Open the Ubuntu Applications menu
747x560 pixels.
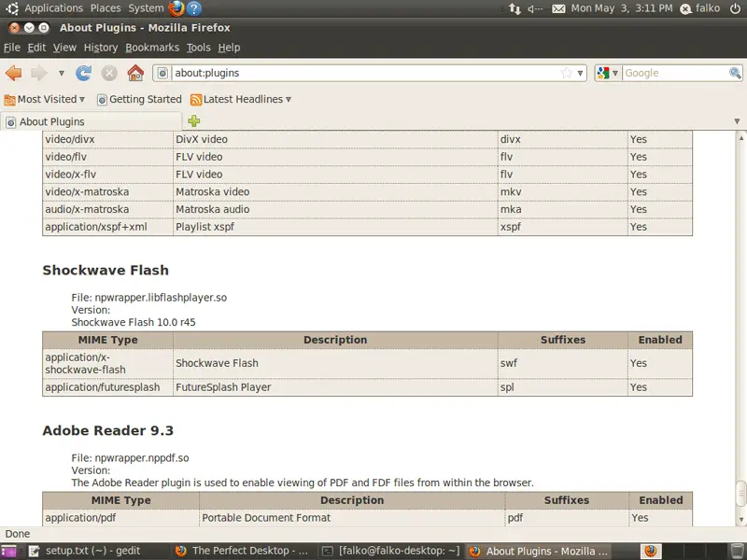pos(53,8)
